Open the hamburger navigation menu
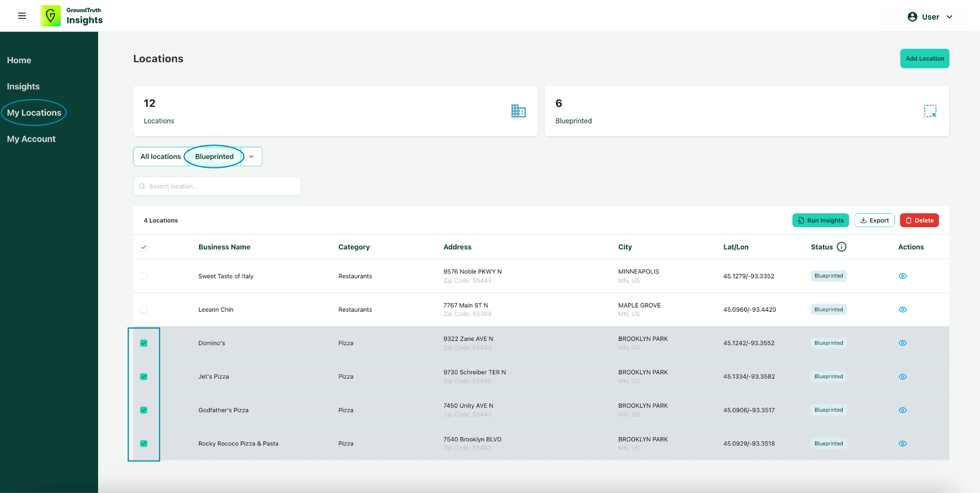This screenshot has width=980, height=493. pos(22,16)
